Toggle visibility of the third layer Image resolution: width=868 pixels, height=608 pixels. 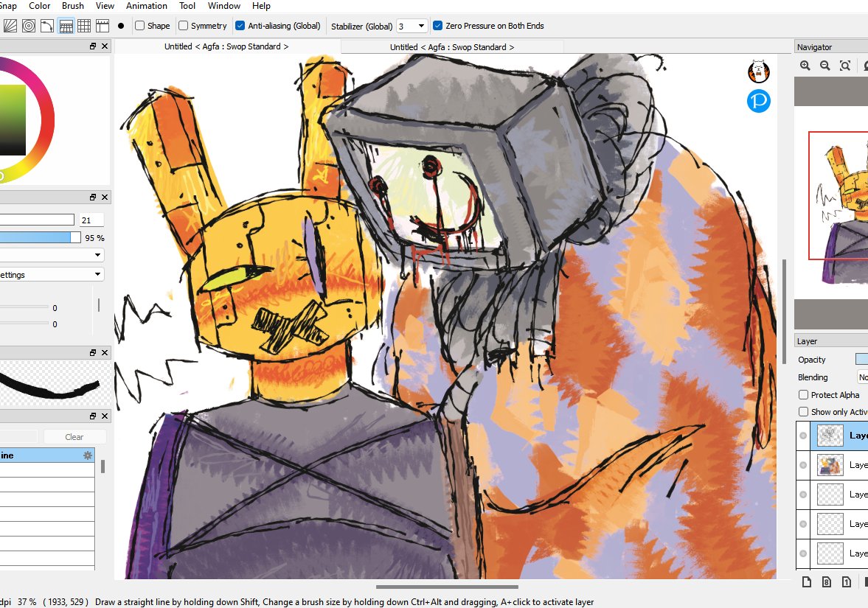tap(803, 495)
